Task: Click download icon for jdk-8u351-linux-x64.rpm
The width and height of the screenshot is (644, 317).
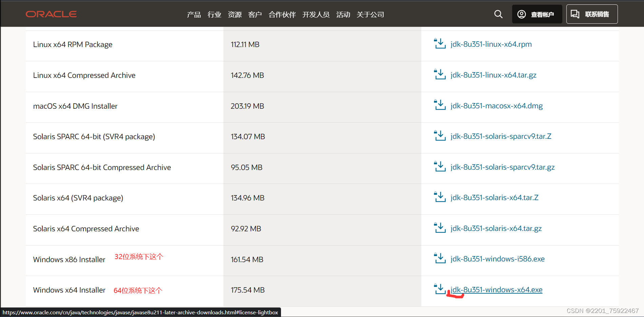Action: [440, 44]
